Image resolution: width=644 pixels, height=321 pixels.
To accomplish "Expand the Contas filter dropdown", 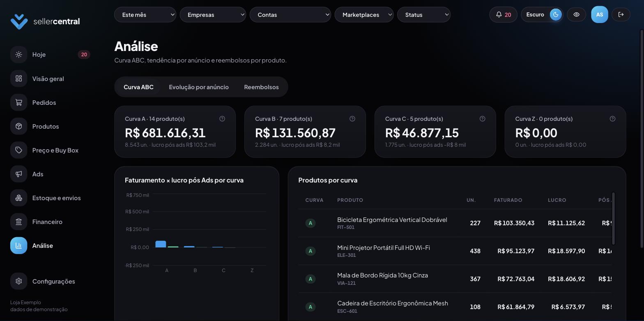I will tap(290, 15).
